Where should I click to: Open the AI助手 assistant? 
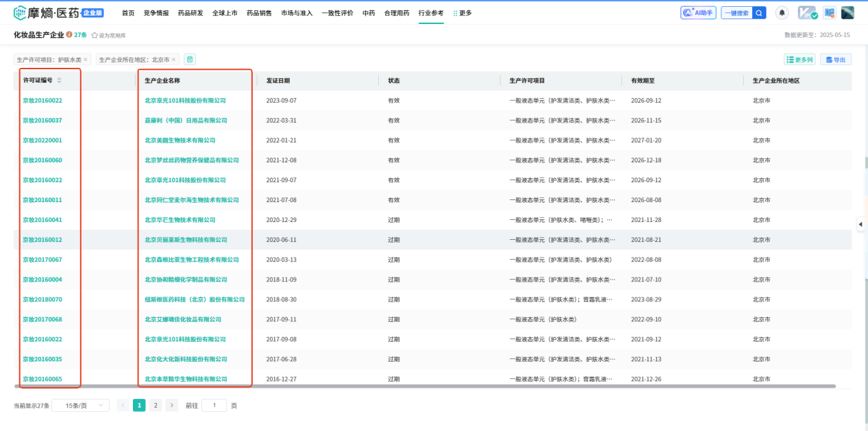pos(698,13)
